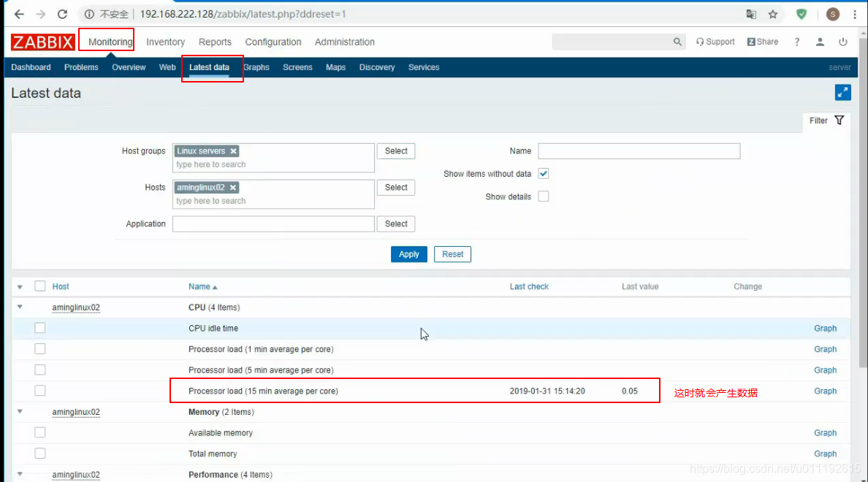This screenshot has width=868, height=482.
Task: Click the ZABBIX logo
Action: (42, 42)
